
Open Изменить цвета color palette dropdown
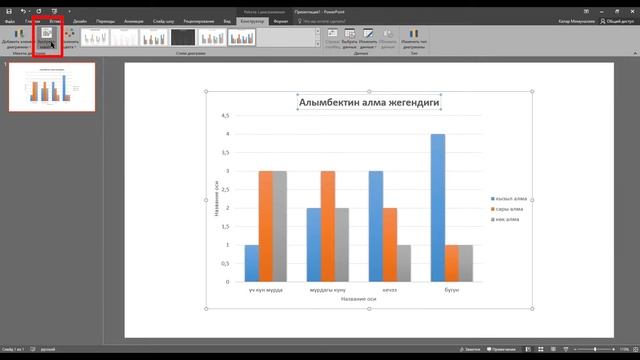[70, 39]
